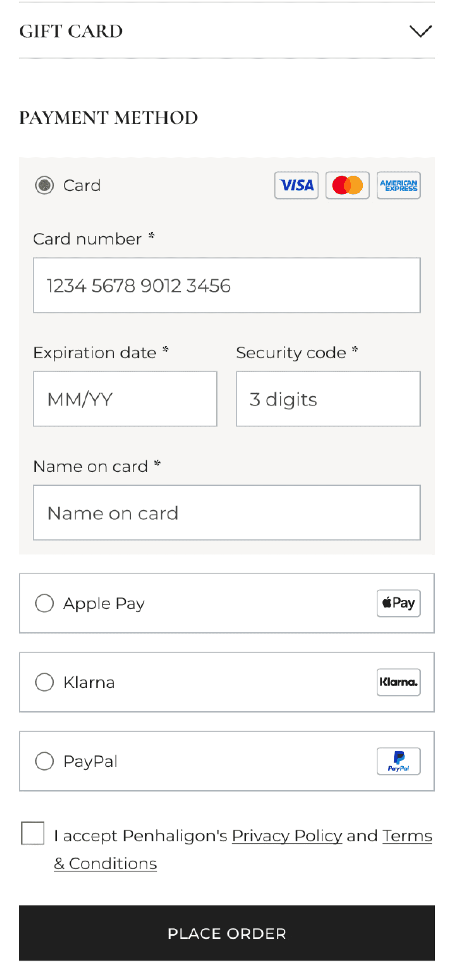Viewport: 453px width, 980px height.
Task: Open the Terms & Conditions link
Action: point(106,864)
